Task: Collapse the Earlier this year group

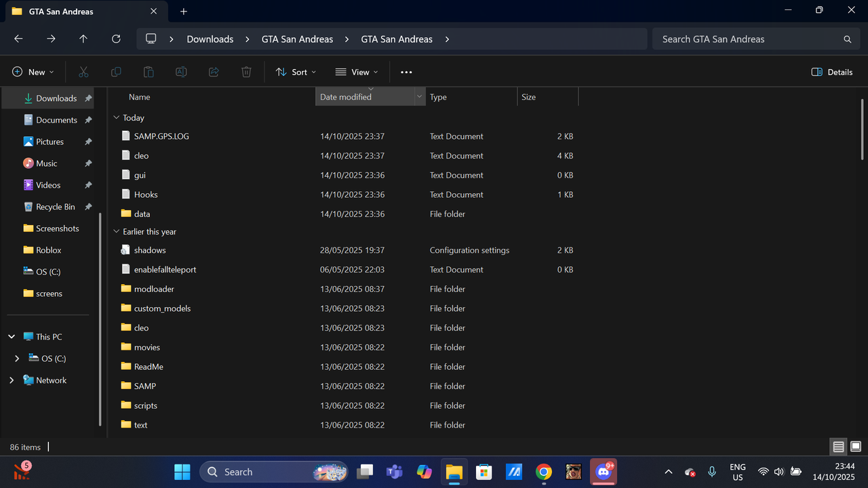Action: (117, 232)
